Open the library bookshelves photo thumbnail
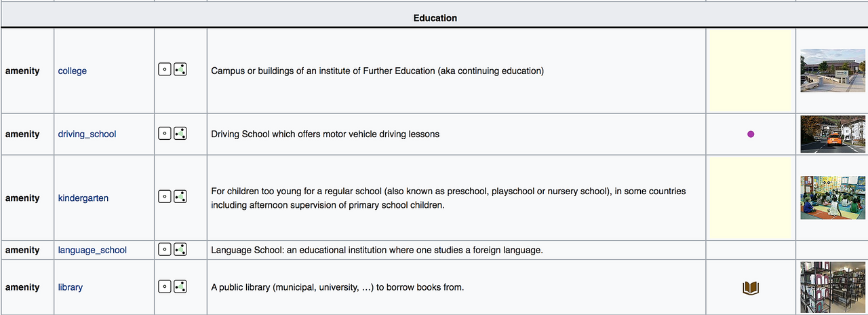This screenshot has height=315, width=868. click(833, 287)
